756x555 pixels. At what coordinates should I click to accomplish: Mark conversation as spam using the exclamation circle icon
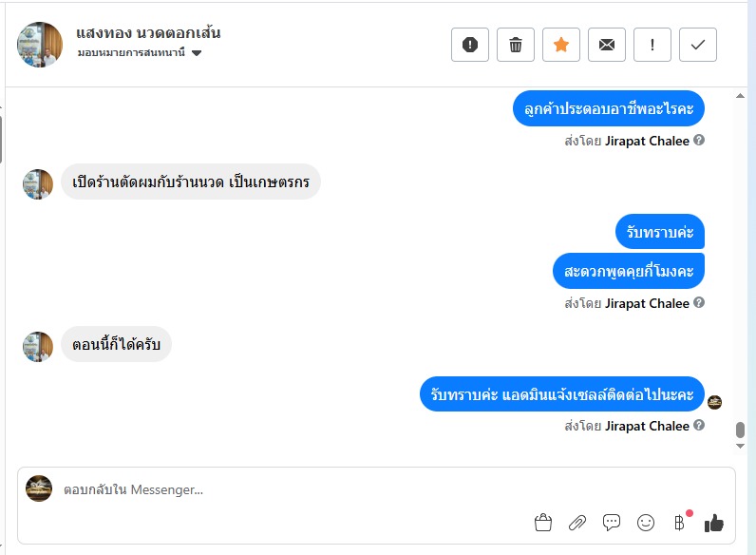pyautogui.click(x=469, y=45)
